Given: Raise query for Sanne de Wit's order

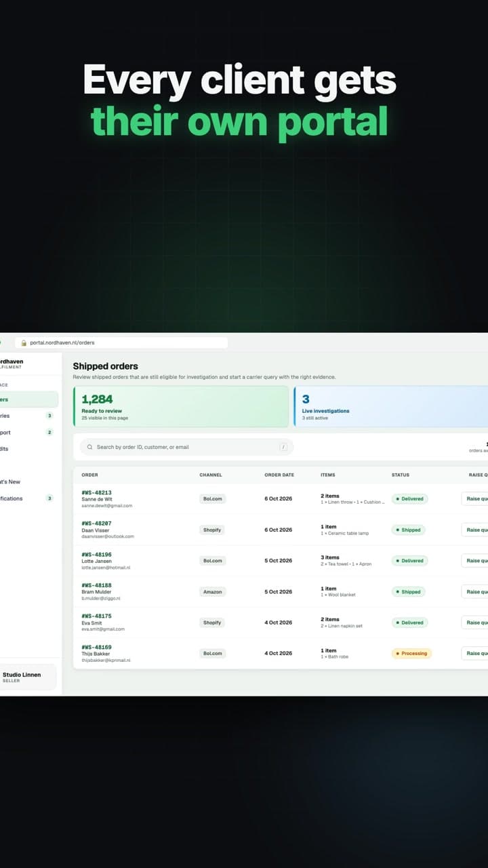Looking at the screenshot, I should [474, 498].
